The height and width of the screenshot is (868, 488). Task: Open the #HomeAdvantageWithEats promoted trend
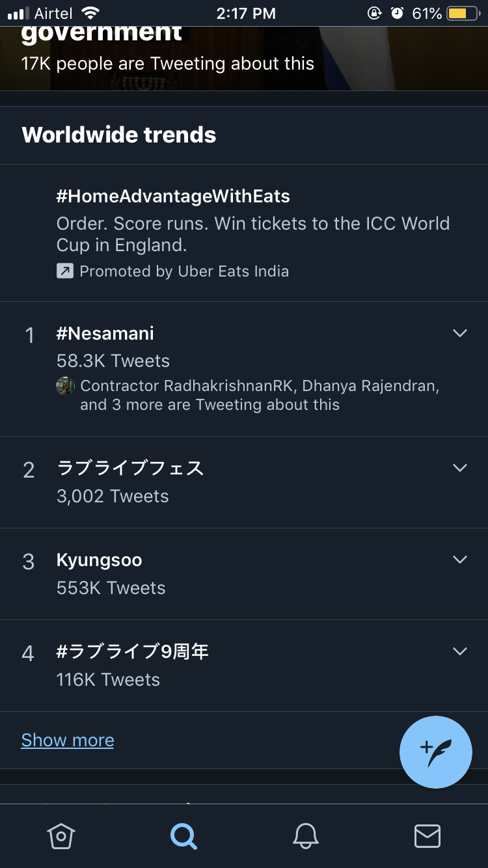coord(173,197)
